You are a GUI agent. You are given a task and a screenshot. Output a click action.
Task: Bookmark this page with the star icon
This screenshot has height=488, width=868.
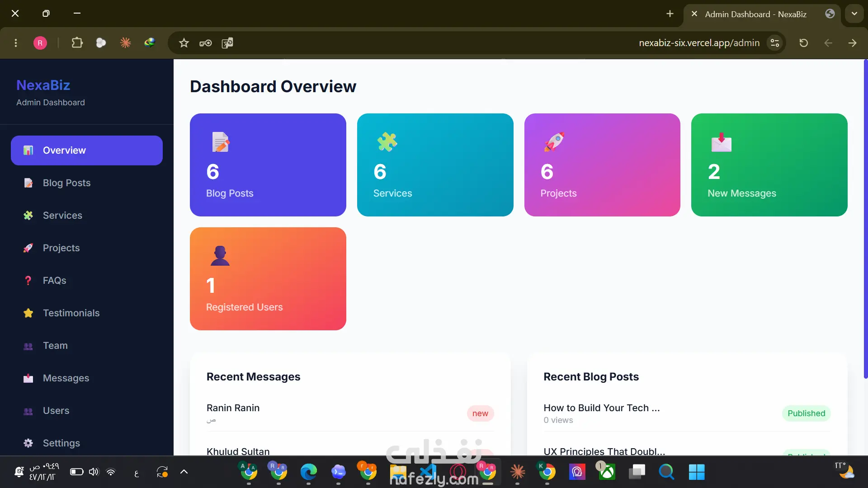(x=184, y=43)
